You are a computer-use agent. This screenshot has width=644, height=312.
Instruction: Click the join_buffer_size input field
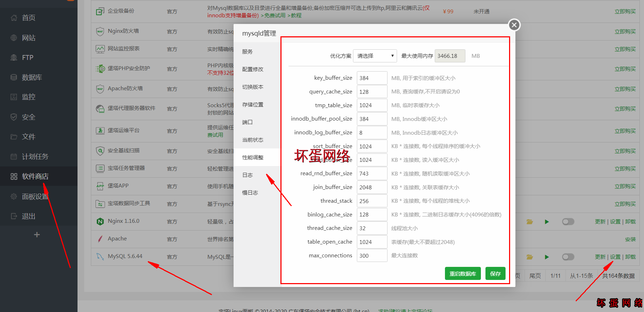[372, 187]
